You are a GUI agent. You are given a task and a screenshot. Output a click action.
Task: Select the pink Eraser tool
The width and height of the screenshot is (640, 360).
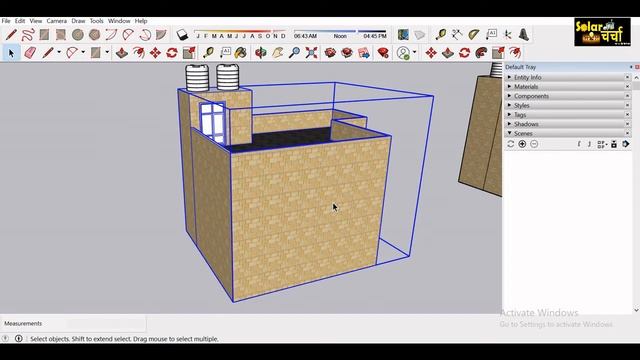pos(30,53)
